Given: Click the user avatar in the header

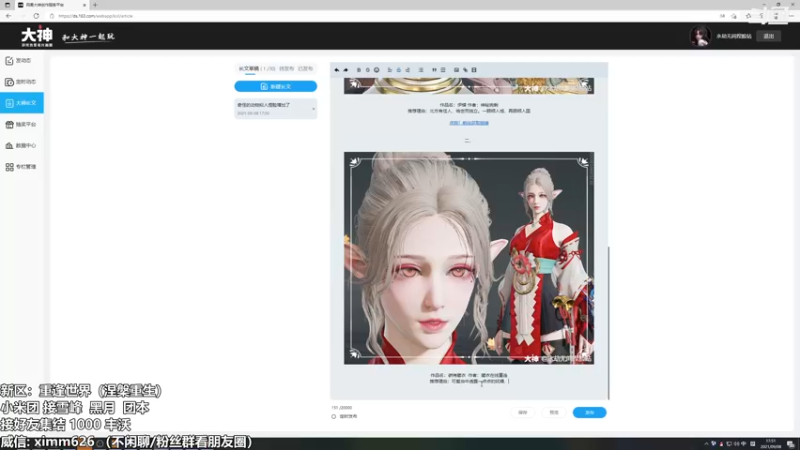Looking at the screenshot, I should click(x=700, y=36).
